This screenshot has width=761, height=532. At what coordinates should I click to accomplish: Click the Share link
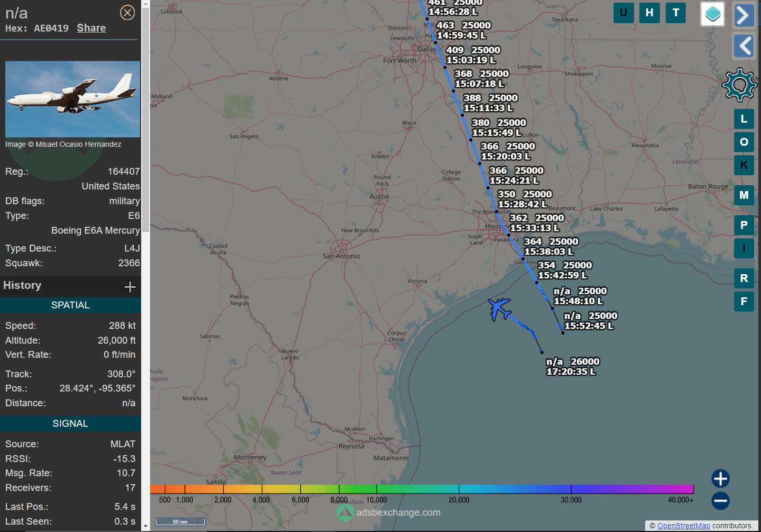pos(91,28)
